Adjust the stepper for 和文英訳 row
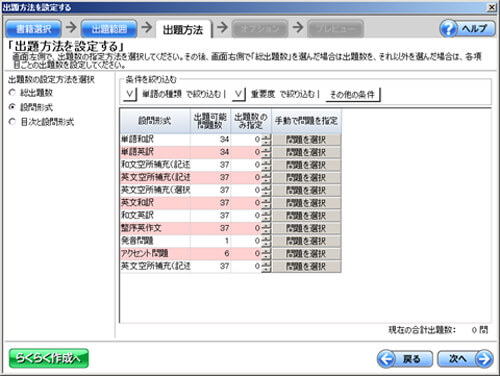Image resolution: width=500 pixels, height=376 pixels. pyautogui.click(x=266, y=216)
